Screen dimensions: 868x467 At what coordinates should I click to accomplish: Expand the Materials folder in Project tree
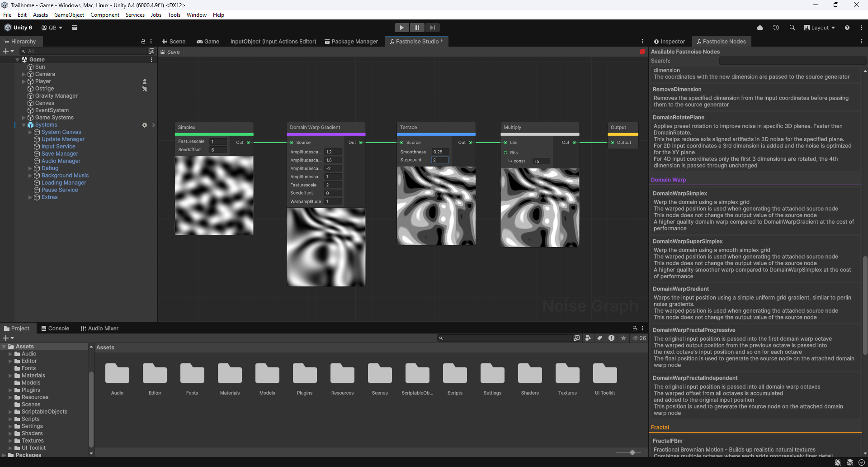coord(10,376)
